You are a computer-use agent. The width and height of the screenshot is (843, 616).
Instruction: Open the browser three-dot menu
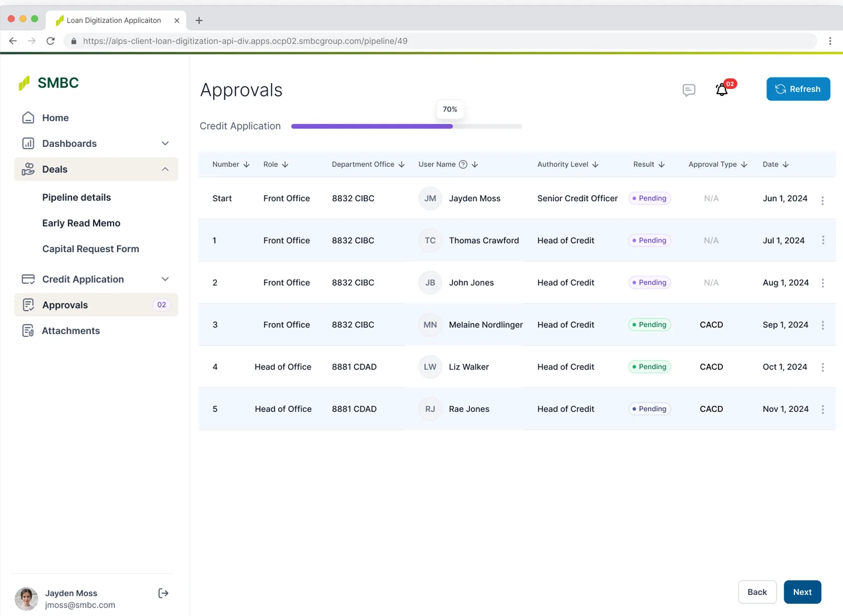coord(830,41)
